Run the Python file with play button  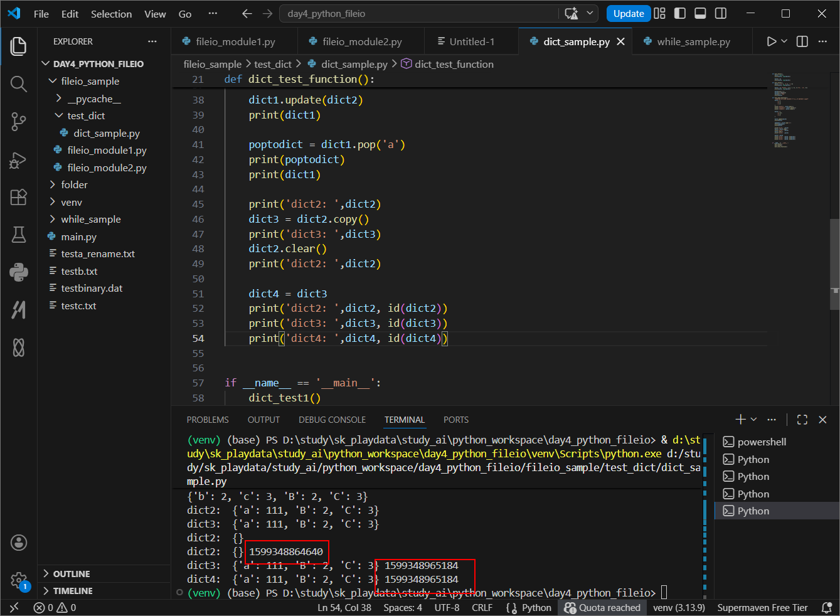772,41
